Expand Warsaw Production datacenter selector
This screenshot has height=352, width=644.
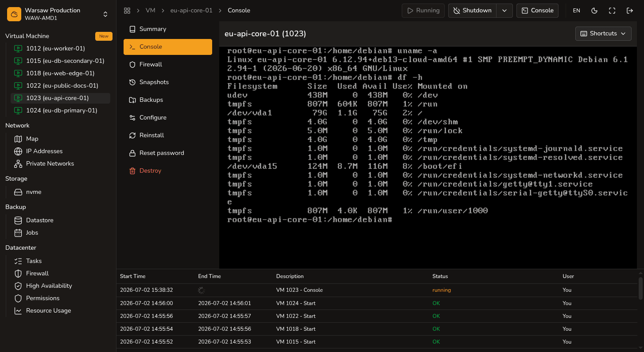point(105,14)
